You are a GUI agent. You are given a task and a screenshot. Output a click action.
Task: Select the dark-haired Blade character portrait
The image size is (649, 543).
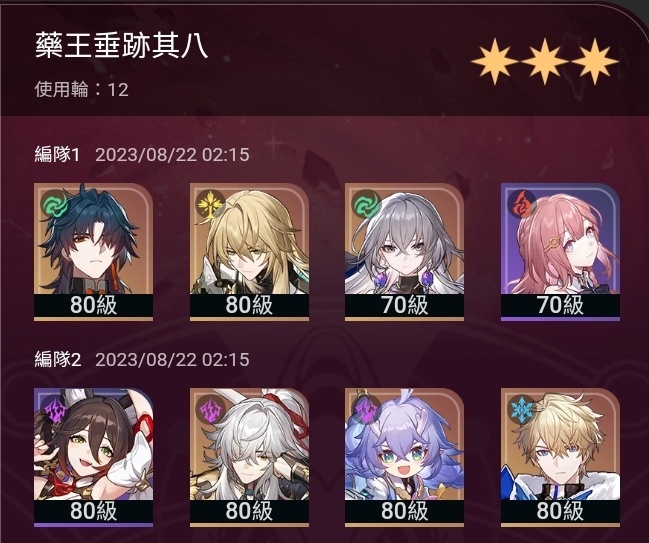(x=94, y=252)
